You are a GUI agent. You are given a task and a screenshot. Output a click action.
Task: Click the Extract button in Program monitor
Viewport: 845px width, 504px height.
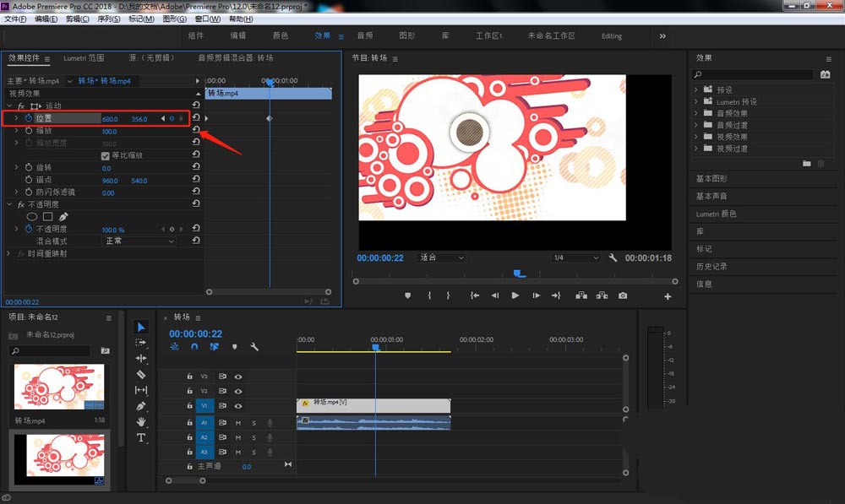(602, 295)
